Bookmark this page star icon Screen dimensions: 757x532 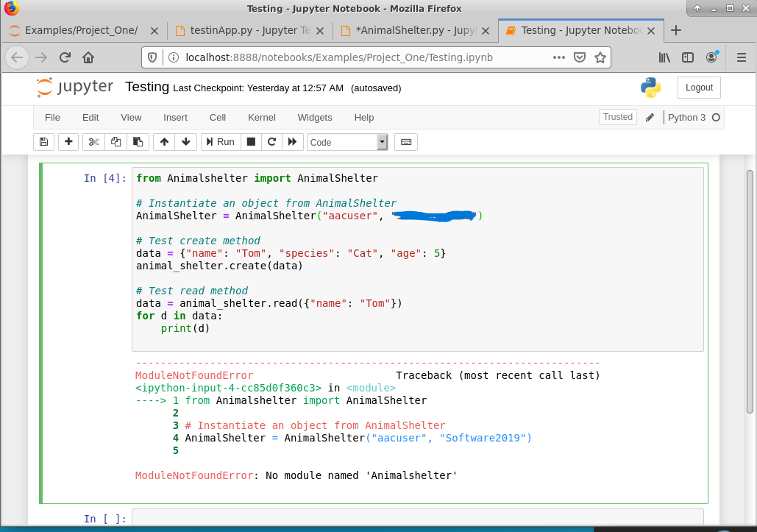[600, 57]
